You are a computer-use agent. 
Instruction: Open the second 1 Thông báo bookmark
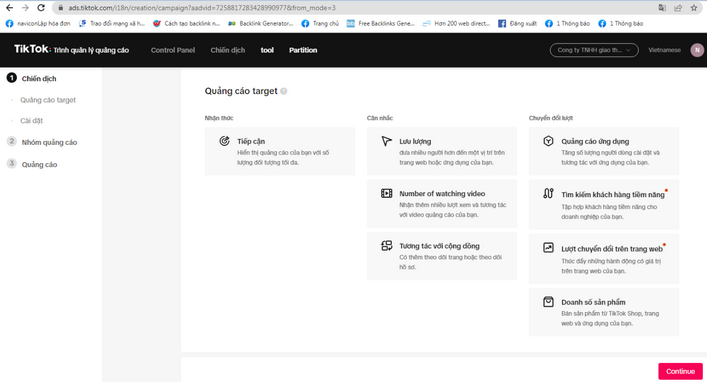click(620, 23)
